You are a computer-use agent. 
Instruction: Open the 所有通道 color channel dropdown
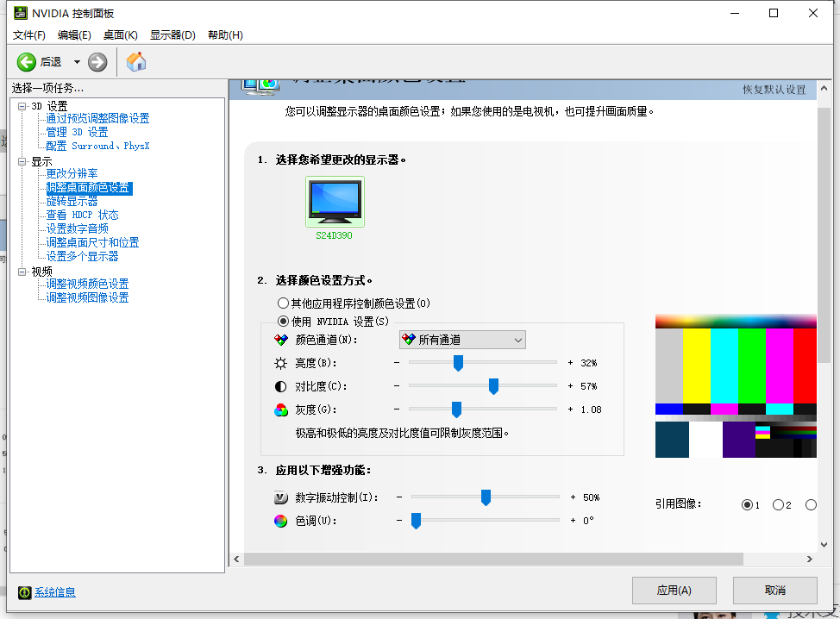pos(515,339)
